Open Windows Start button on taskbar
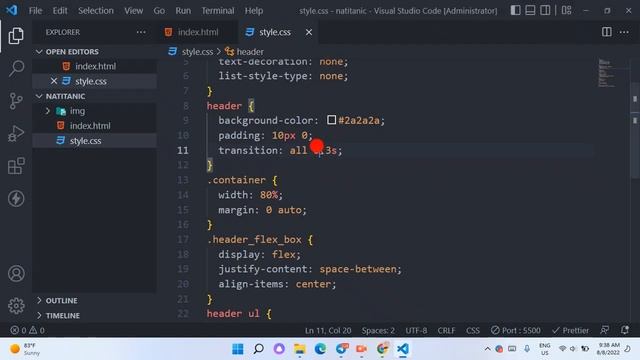The width and height of the screenshot is (640, 360). coord(238,349)
